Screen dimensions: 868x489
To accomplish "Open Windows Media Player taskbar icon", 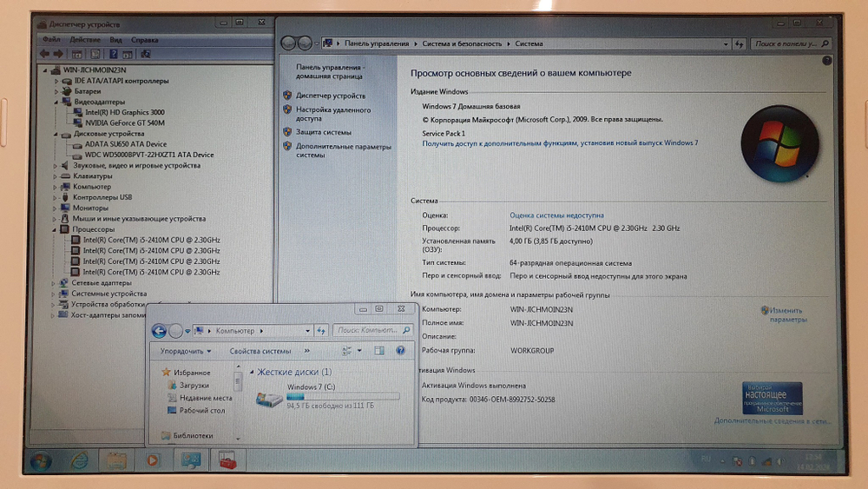I will [152, 460].
